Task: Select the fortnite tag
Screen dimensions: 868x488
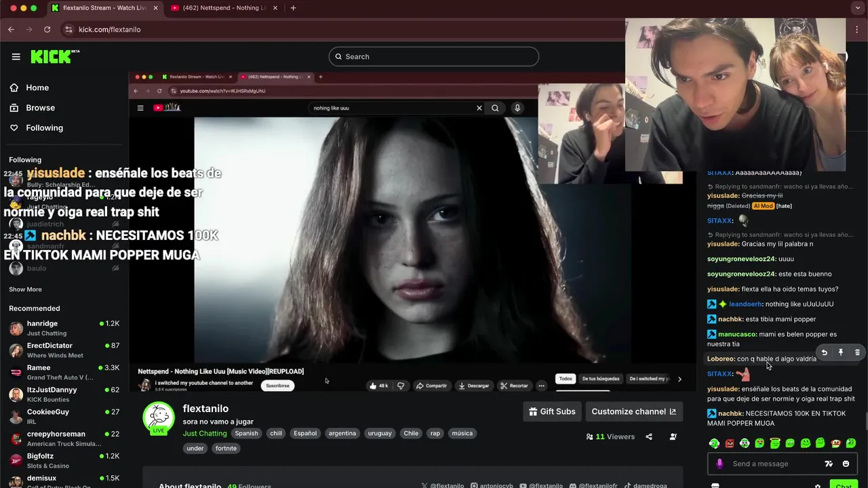Action: pyautogui.click(x=226, y=448)
